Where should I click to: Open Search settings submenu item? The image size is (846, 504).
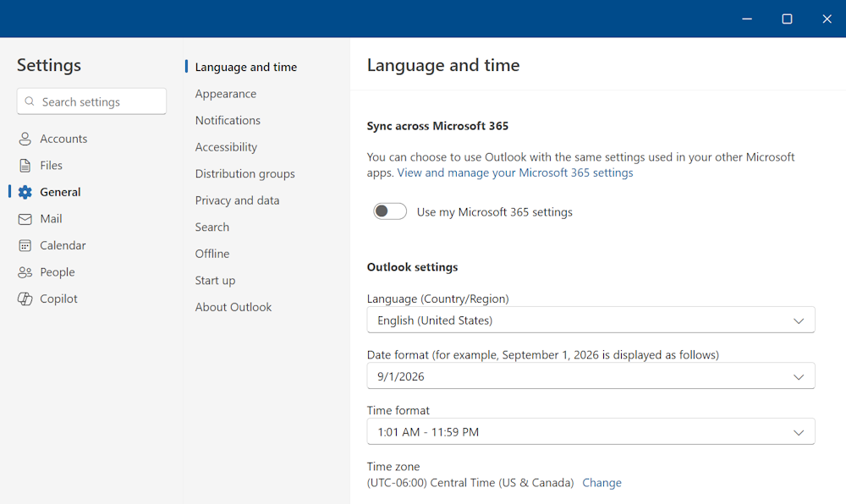[212, 227]
